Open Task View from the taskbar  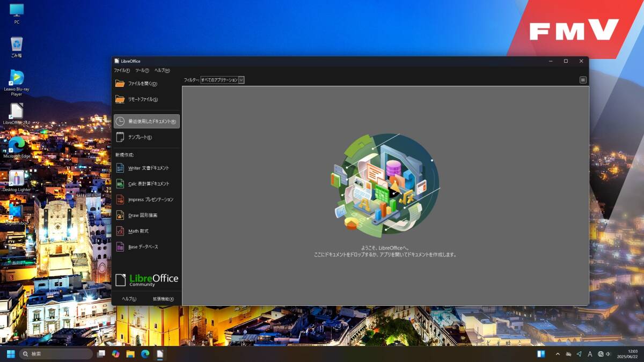point(101,354)
